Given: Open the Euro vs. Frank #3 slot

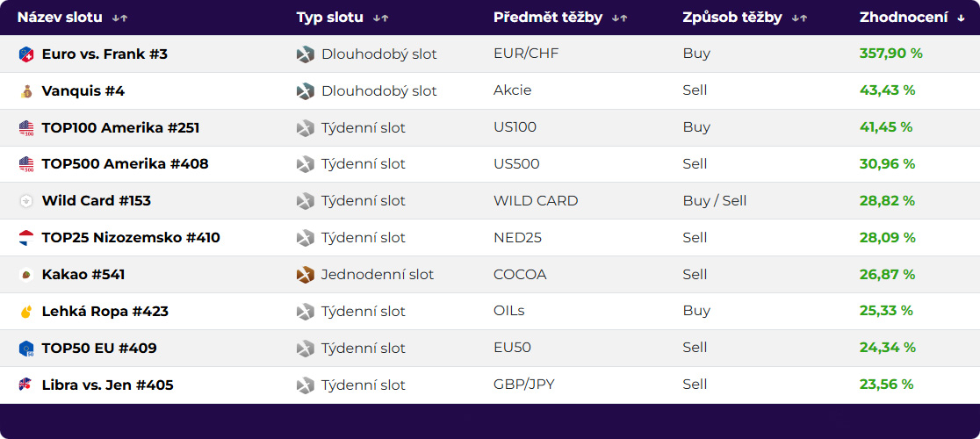Looking at the screenshot, I should pyautogui.click(x=105, y=54).
